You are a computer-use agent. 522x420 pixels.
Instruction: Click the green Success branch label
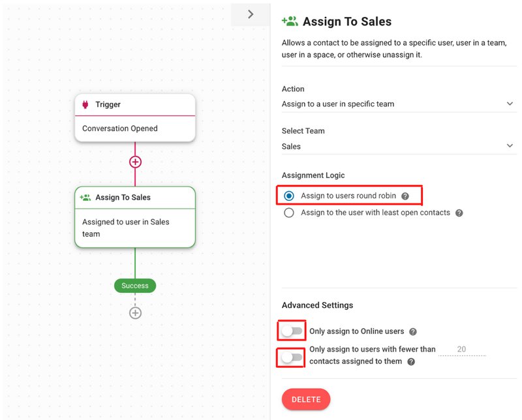coord(135,286)
